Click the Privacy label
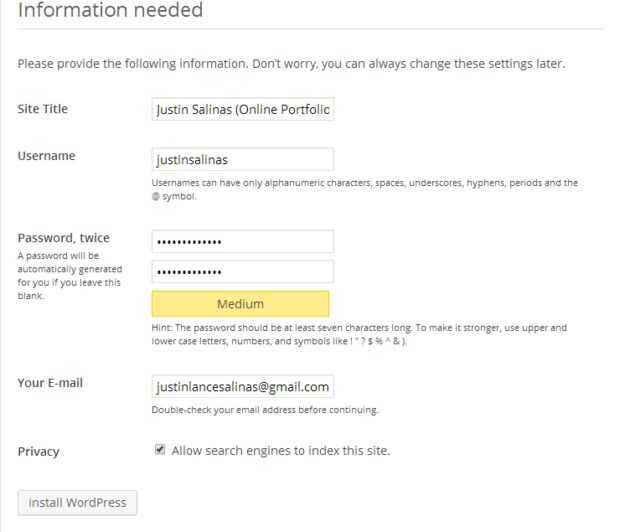 tap(38, 451)
